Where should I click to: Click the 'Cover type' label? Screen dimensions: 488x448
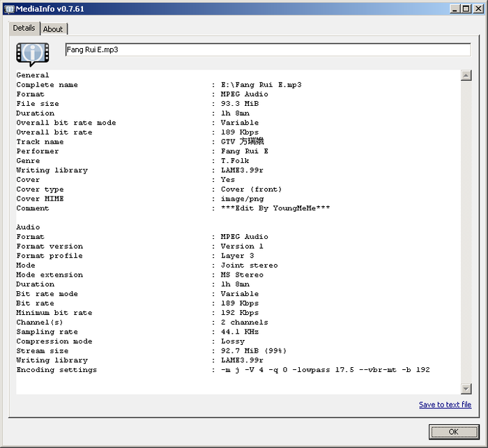pyautogui.click(x=40, y=189)
